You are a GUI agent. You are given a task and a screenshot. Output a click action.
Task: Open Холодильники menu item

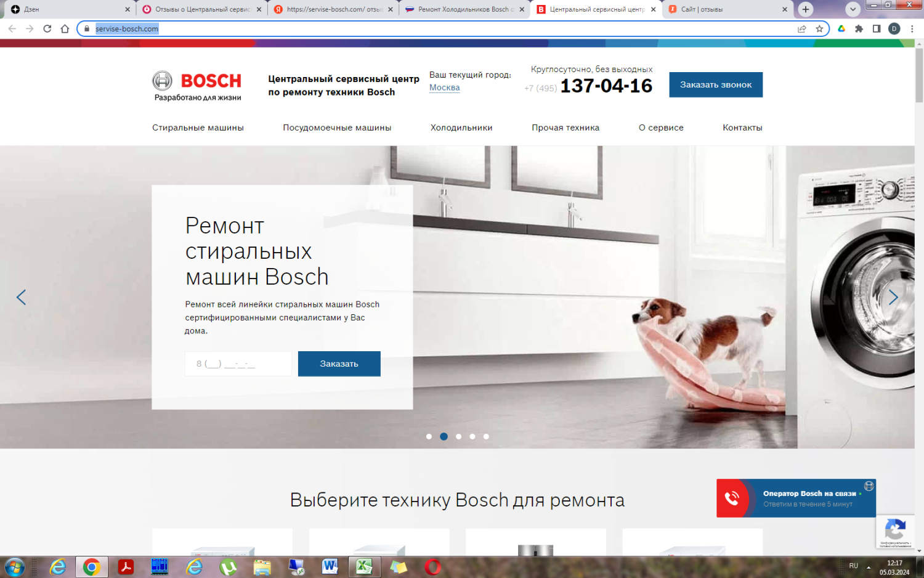[461, 128]
